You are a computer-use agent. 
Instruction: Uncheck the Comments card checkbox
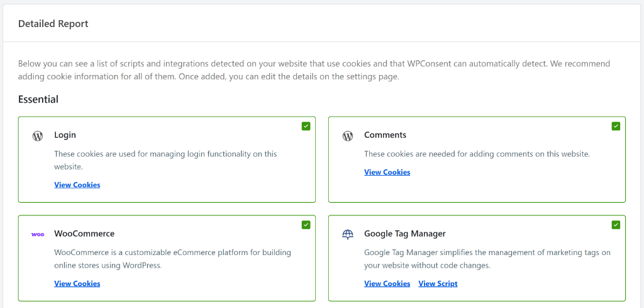[x=616, y=126]
